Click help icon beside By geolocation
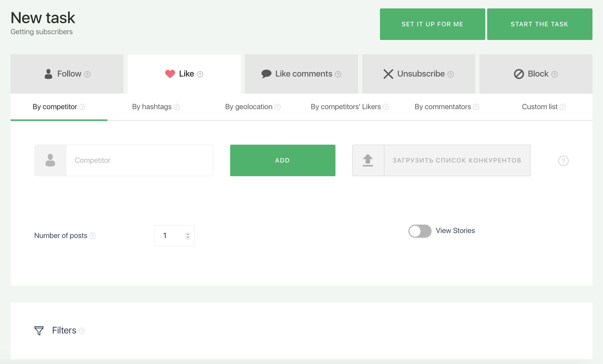The height and width of the screenshot is (364, 603). [x=278, y=107]
